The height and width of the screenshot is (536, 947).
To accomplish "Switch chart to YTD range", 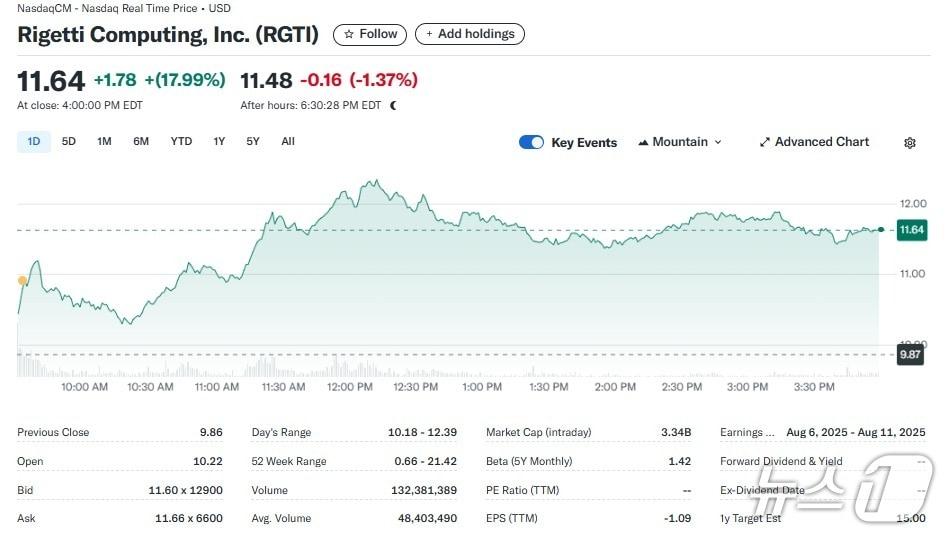I will [x=181, y=142].
